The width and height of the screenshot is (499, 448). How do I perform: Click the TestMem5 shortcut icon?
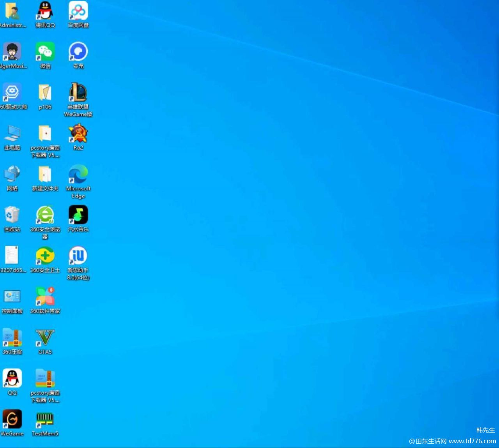point(45,420)
